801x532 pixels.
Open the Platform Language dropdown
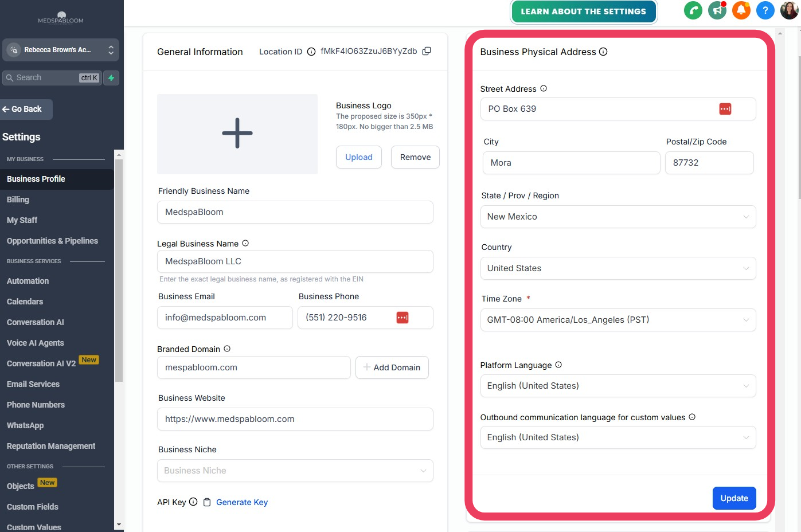618,386
